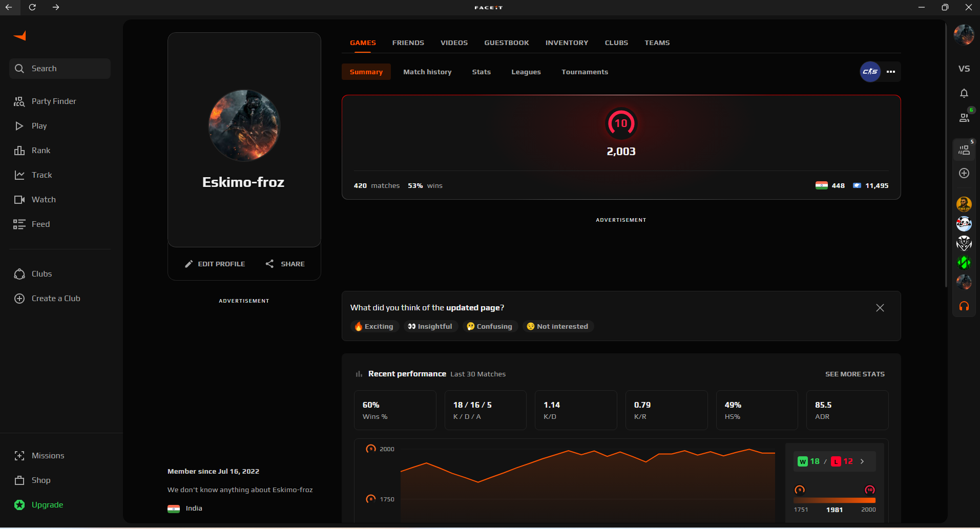Click the orange FACEIT logo in sidebar
980x529 pixels.
[x=19, y=36]
